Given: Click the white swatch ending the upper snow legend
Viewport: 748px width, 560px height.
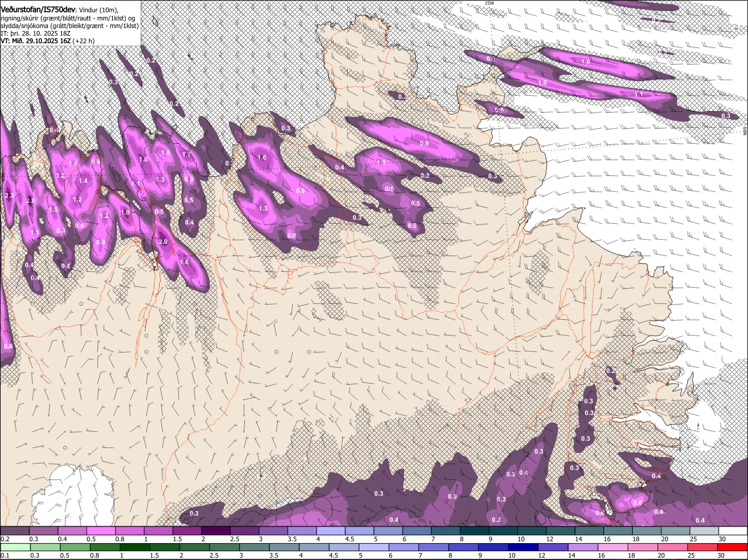Looking at the screenshot, I should tap(733, 531).
